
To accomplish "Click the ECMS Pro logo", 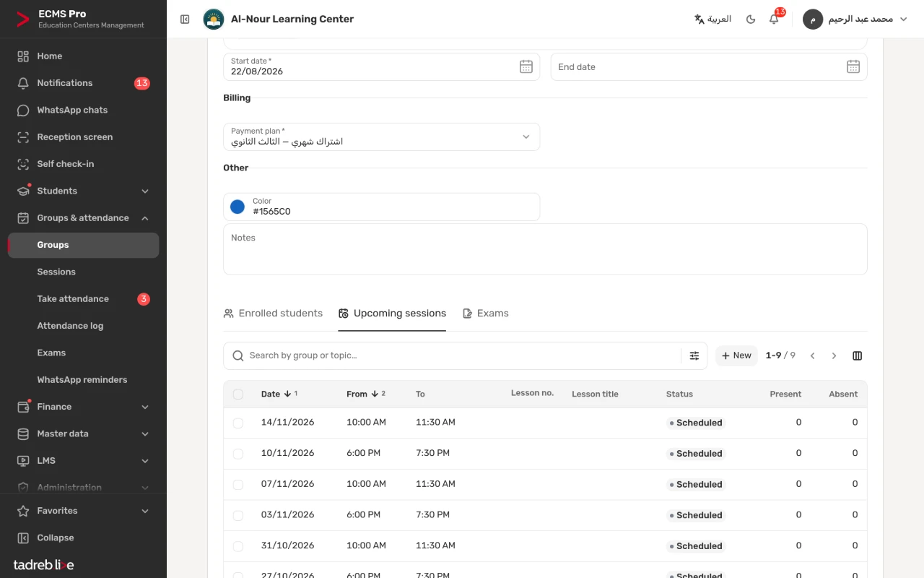I will tap(23, 20).
